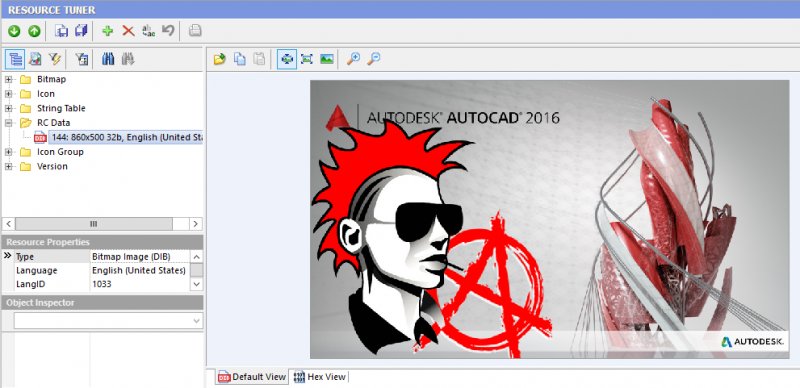Image resolution: width=800 pixels, height=388 pixels.
Task: Click tree horizontal scrollbar right arrow
Action: [196, 224]
